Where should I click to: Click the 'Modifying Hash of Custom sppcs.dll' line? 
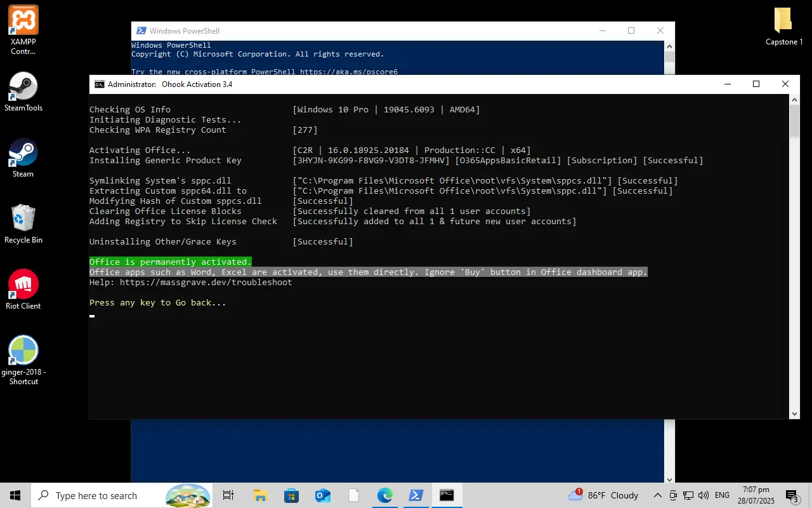(176, 201)
